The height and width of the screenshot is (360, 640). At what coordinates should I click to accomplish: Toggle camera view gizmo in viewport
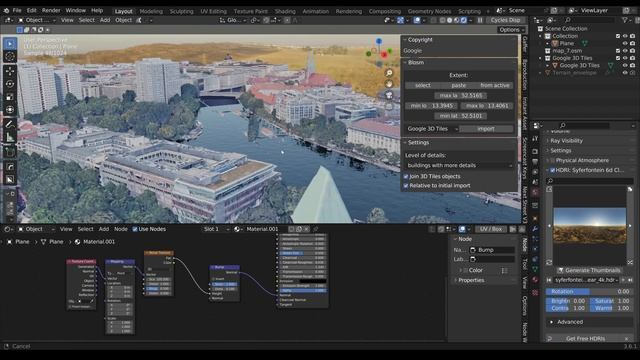tap(389, 95)
